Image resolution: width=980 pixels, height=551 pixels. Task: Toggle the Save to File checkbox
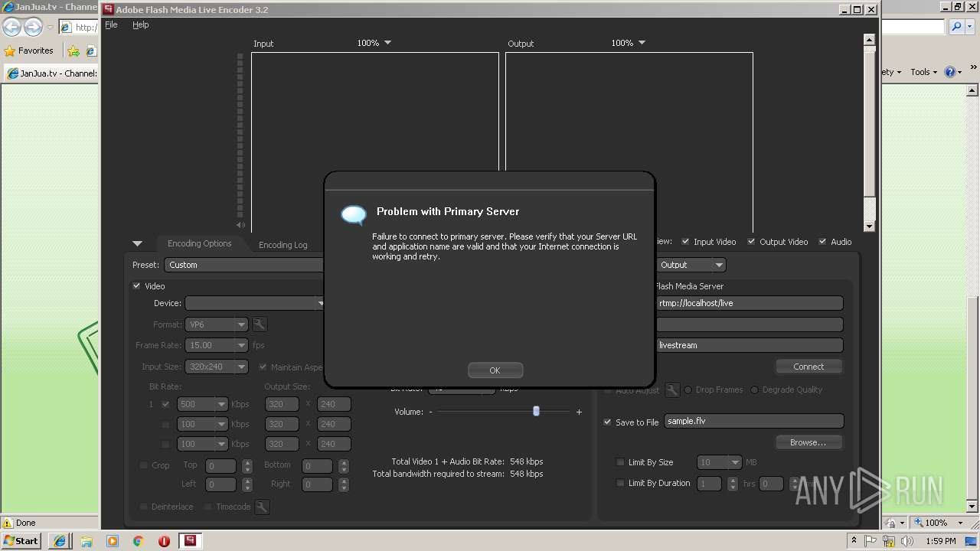(608, 422)
